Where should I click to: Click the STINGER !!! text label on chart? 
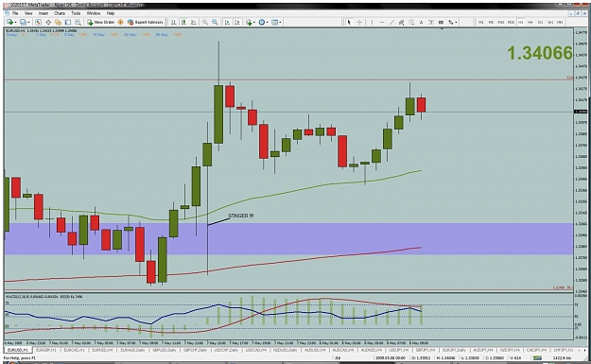pyautogui.click(x=241, y=216)
